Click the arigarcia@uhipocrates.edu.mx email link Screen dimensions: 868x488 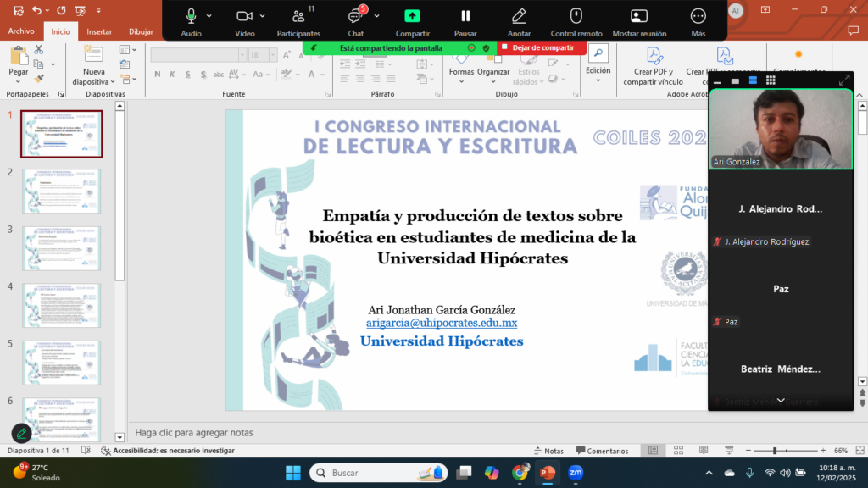click(442, 323)
